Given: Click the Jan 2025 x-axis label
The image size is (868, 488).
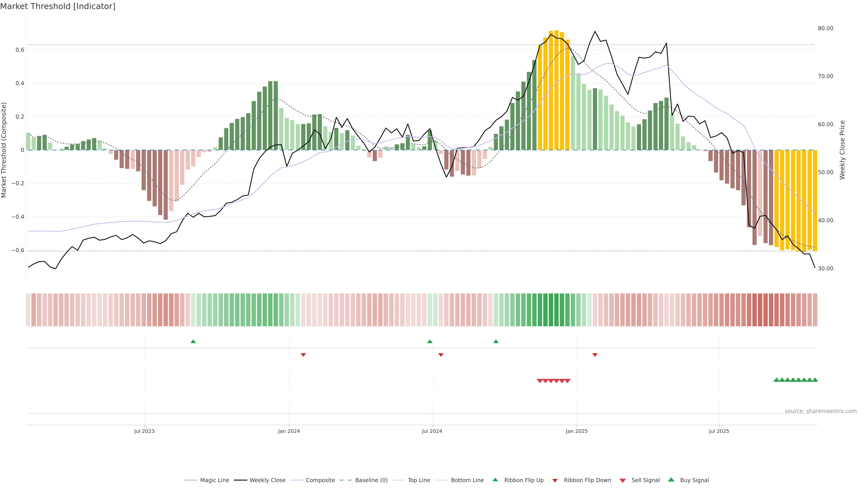Looking at the screenshot, I should click(x=576, y=431).
